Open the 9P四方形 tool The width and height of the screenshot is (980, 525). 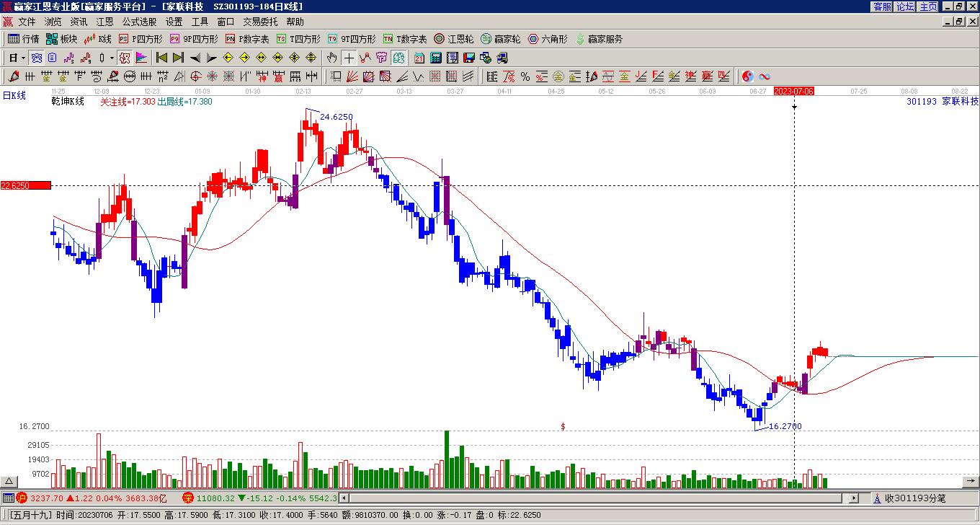[193, 39]
